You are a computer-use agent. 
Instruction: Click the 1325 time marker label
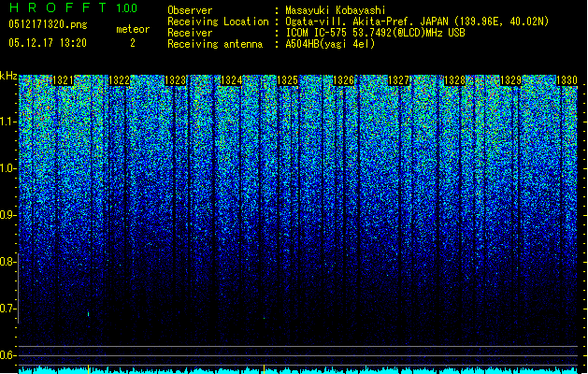click(x=287, y=80)
